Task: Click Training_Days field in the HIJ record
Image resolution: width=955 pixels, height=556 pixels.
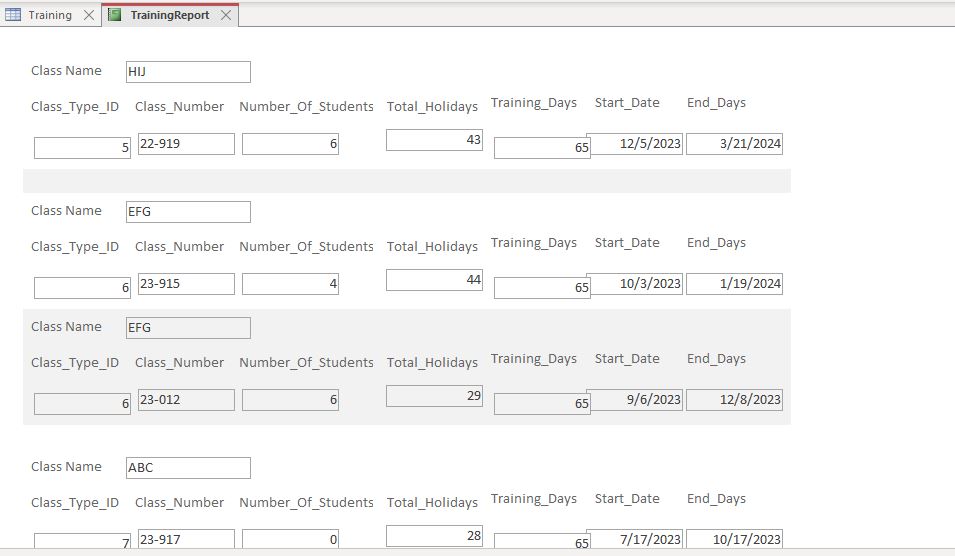Action: pos(542,148)
